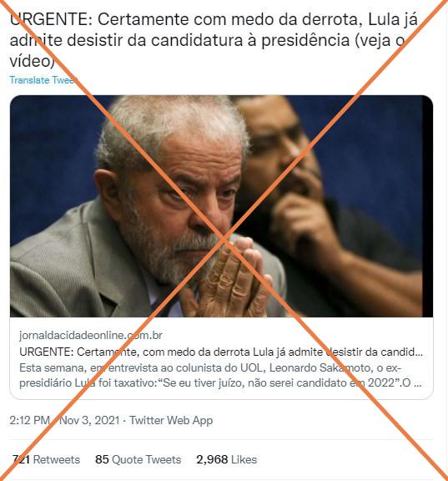448x481 pixels.
Task: Open the jornaldacidadeonline.com.br domain link
Action: [91, 335]
